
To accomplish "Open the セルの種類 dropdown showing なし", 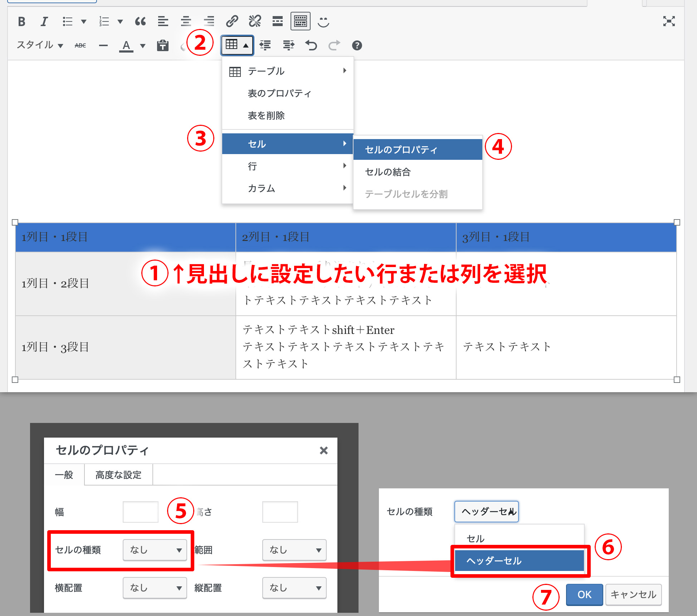I will click(x=155, y=550).
